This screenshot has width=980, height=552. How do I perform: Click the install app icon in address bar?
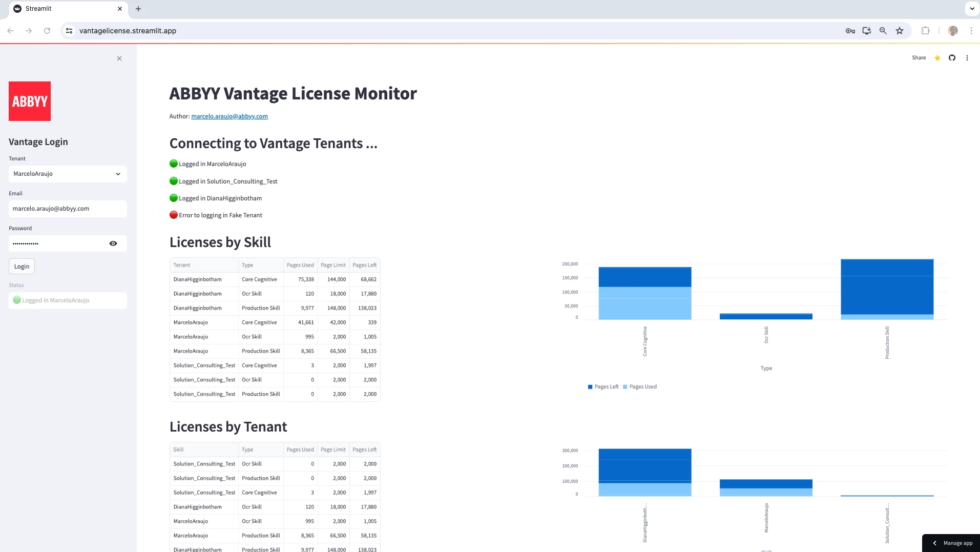click(867, 31)
